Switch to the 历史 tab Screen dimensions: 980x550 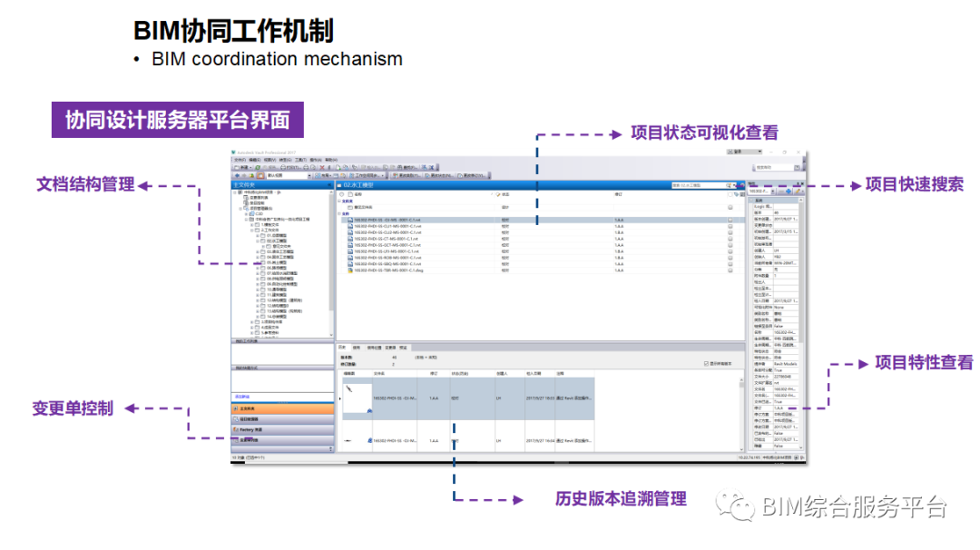click(x=342, y=348)
